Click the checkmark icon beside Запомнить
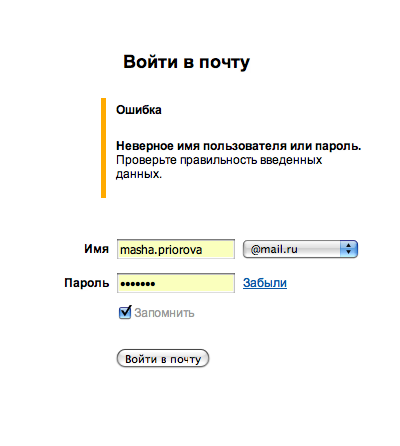This screenshot has height=446, width=400. [125, 312]
